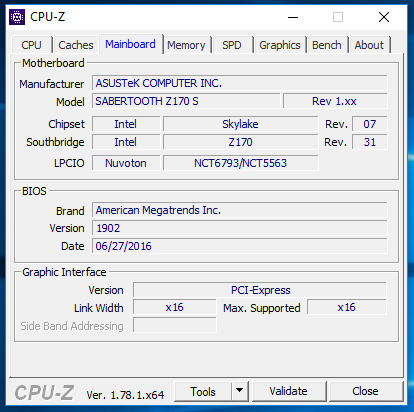Click the Close button at bottom
The width and height of the screenshot is (414, 412).
pos(366,391)
